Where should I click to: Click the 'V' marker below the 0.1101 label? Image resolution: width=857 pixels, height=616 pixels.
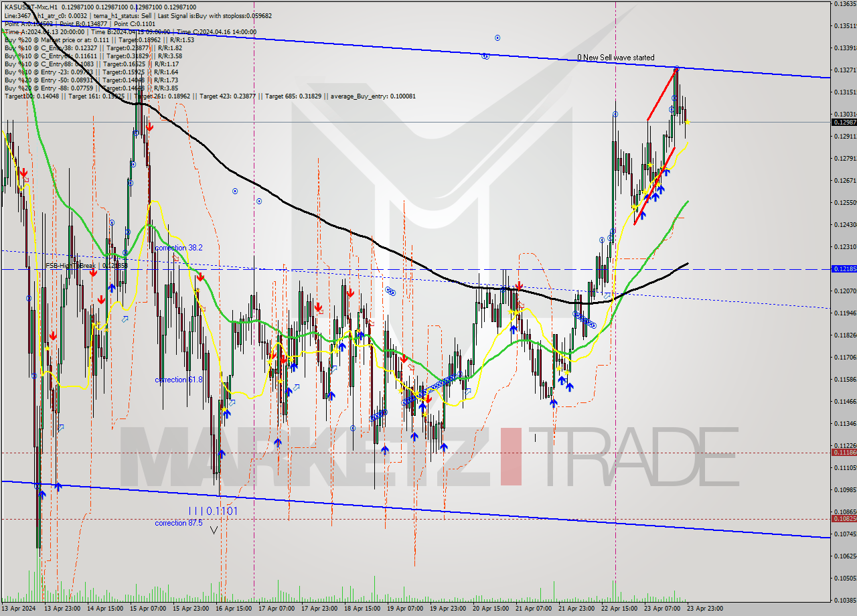coord(214,530)
